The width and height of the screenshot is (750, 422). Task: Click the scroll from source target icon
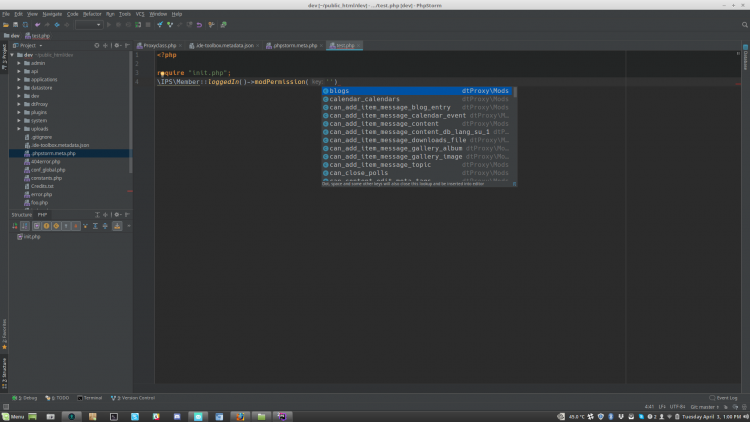click(x=97, y=45)
